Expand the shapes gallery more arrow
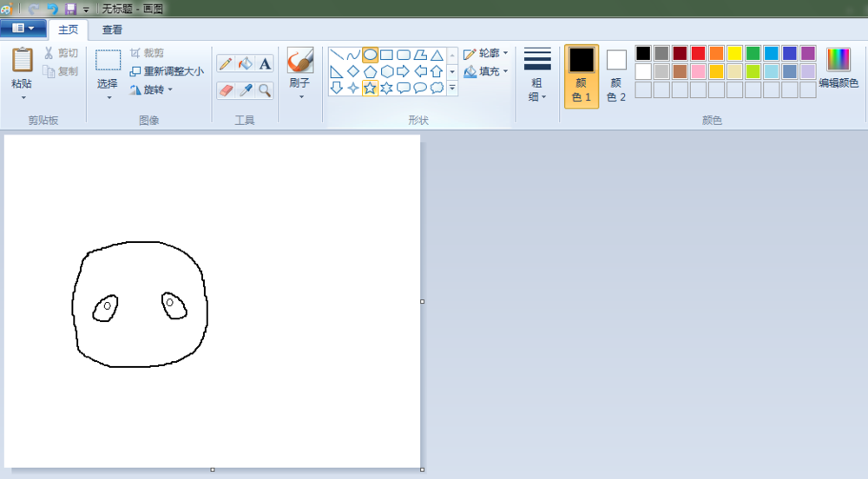 (452, 88)
